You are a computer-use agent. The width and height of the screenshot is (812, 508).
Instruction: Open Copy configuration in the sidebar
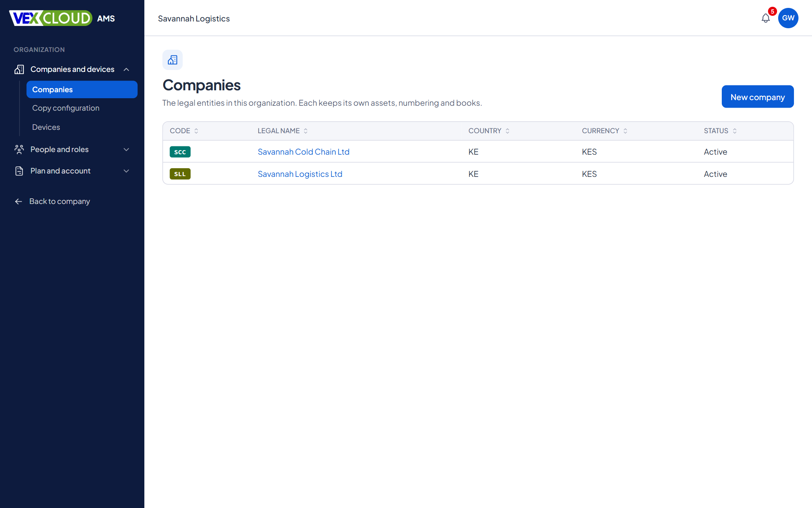point(66,108)
